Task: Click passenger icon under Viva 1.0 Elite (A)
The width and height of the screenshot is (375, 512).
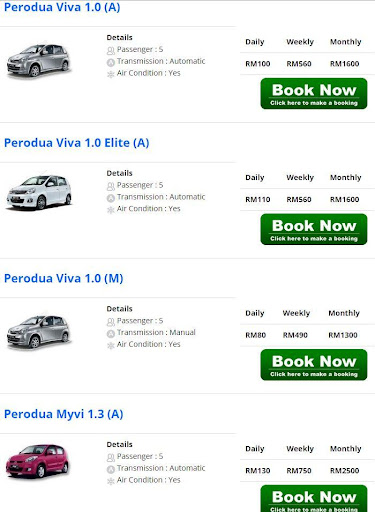Action: (111, 186)
